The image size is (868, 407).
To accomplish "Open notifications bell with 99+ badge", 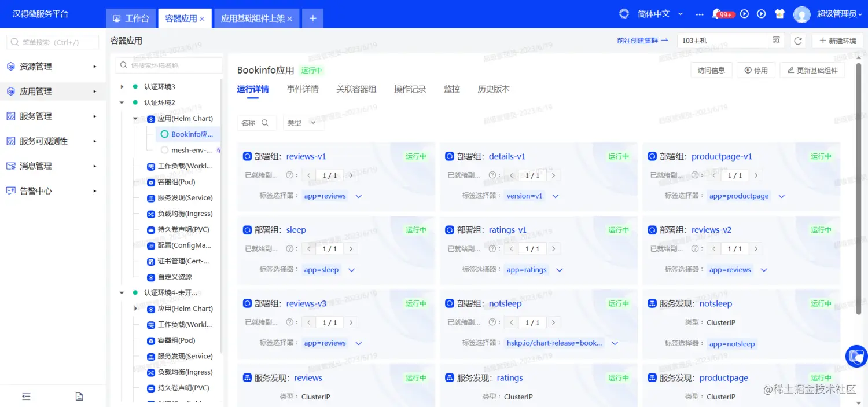I will (x=723, y=14).
